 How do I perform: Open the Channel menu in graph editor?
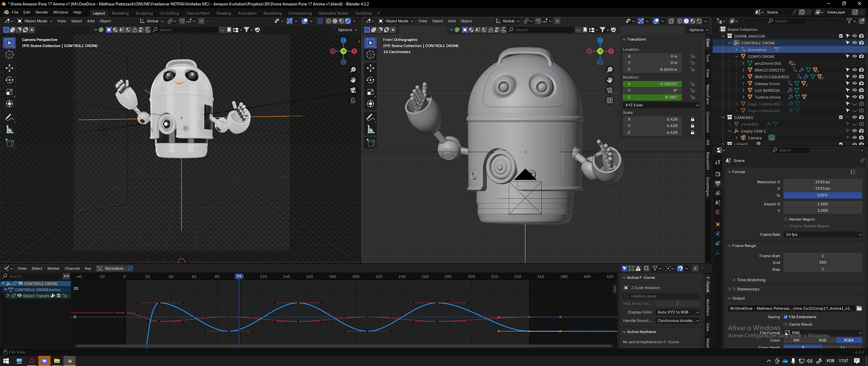pyautogui.click(x=72, y=268)
